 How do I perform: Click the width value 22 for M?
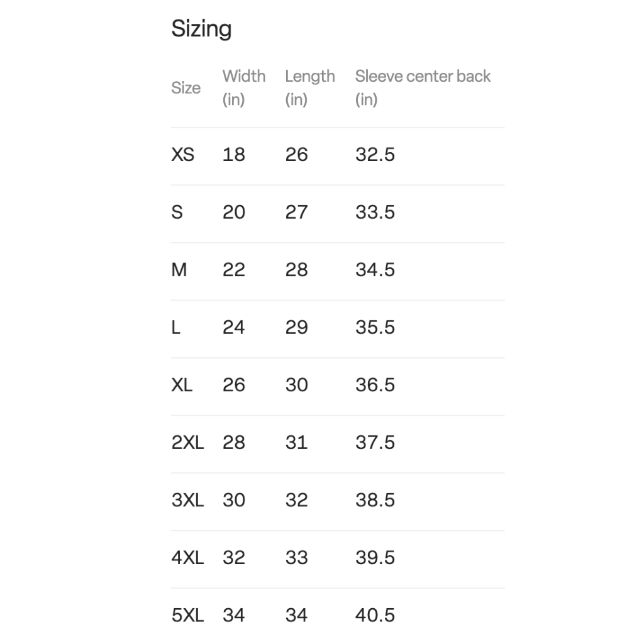(233, 270)
